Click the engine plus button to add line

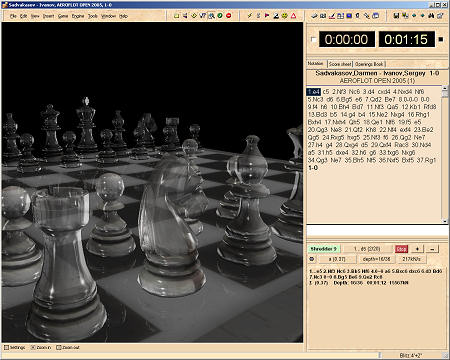pos(417,249)
